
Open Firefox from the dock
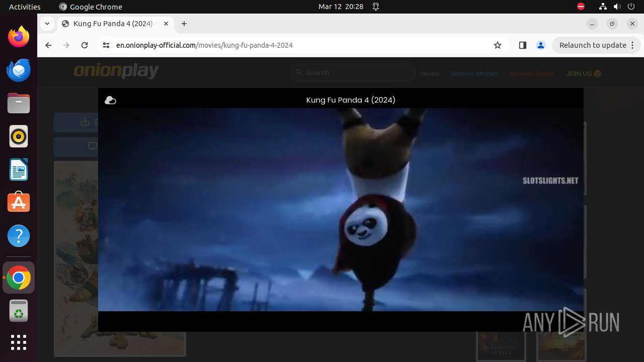pos(19,37)
